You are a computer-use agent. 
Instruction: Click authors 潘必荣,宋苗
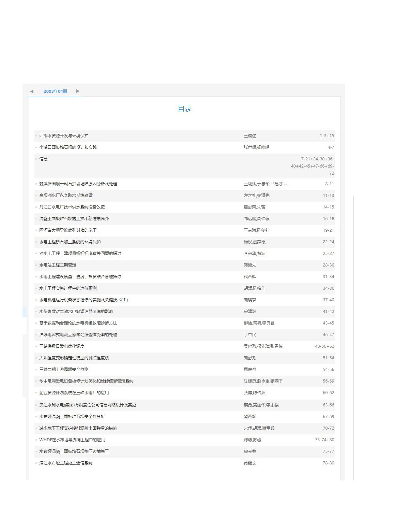pyautogui.click(x=255, y=207)
